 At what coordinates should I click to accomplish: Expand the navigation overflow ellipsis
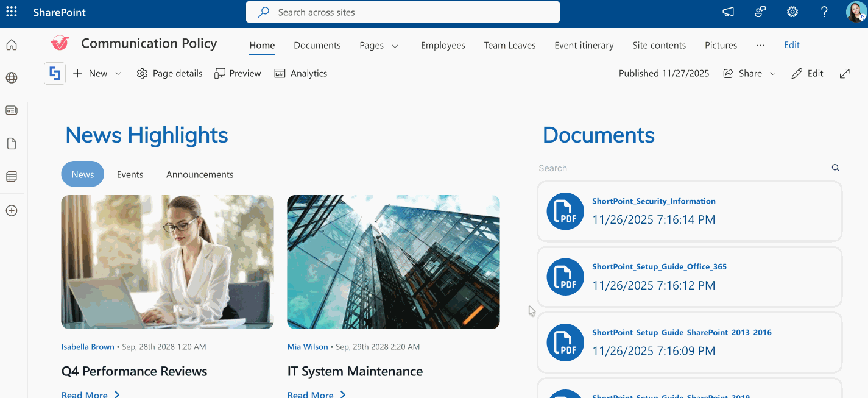click(760, 45)
